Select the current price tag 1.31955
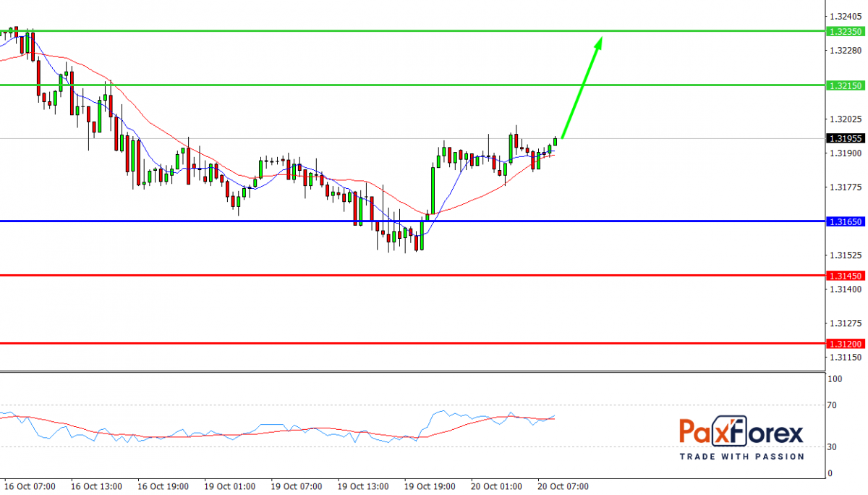This screenshot has width=868, height=495. [x=846, y=138]
